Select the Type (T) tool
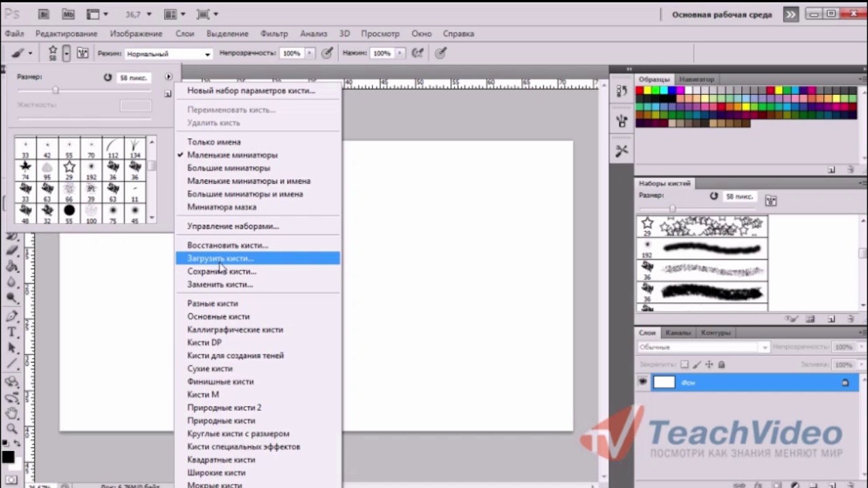 point(12,331)
